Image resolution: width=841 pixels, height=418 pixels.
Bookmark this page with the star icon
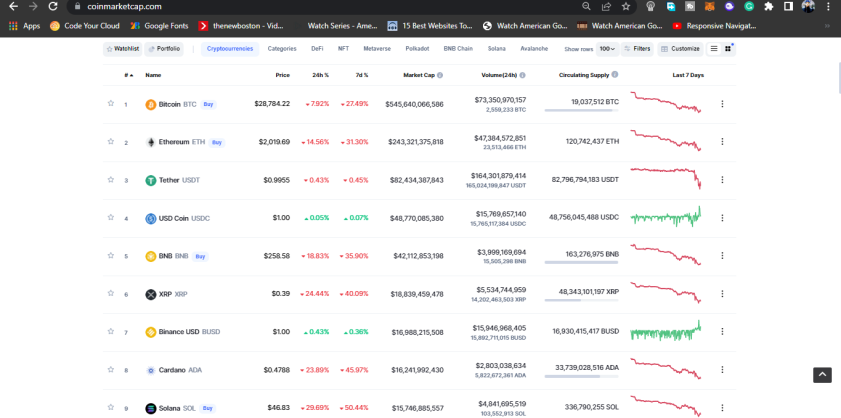(625, 6)
